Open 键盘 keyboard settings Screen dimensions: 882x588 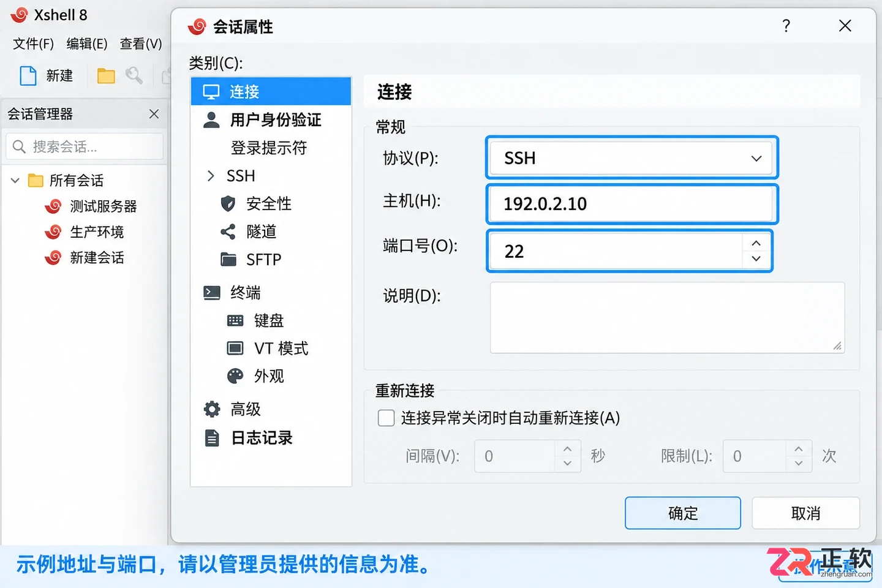click(x=255, y=320)
